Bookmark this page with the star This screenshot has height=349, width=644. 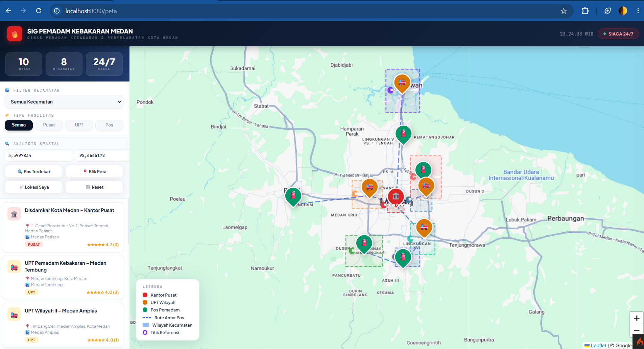pyautogui.click(x=564, y=11)
